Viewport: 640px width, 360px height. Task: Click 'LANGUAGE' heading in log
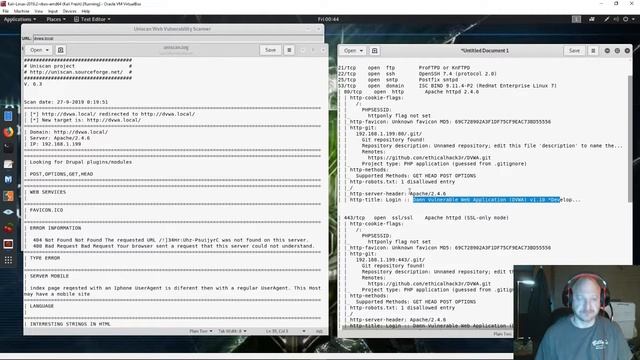pyautogui.click(x=42, y=306)
